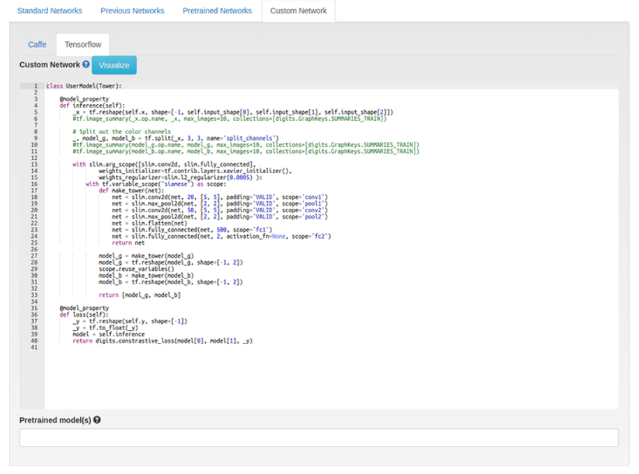Click line number 1 in editor gutter
Screen dimensions: 639x474
[35, 86]
